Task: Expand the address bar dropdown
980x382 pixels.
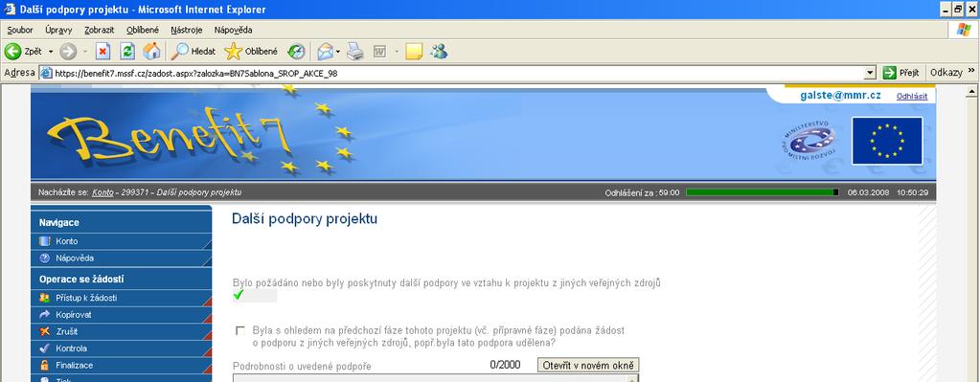Action: pyautogui.click(x=870, y=73)
